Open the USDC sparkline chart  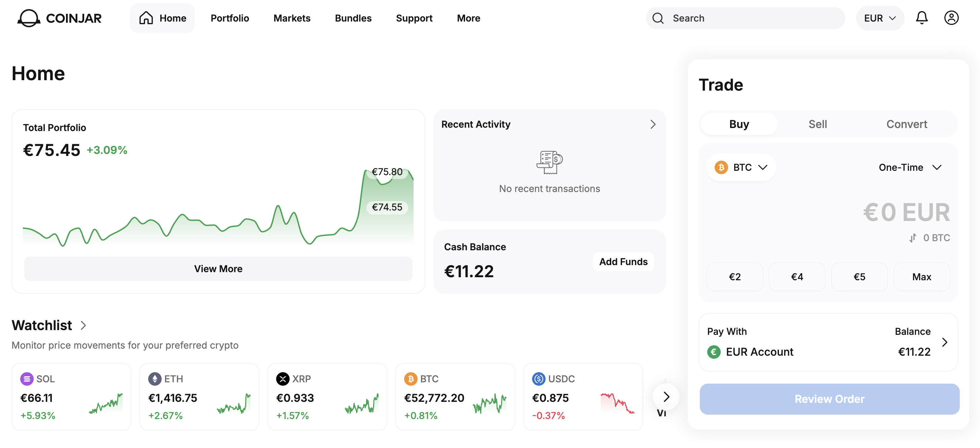click(x=617, y=404)
